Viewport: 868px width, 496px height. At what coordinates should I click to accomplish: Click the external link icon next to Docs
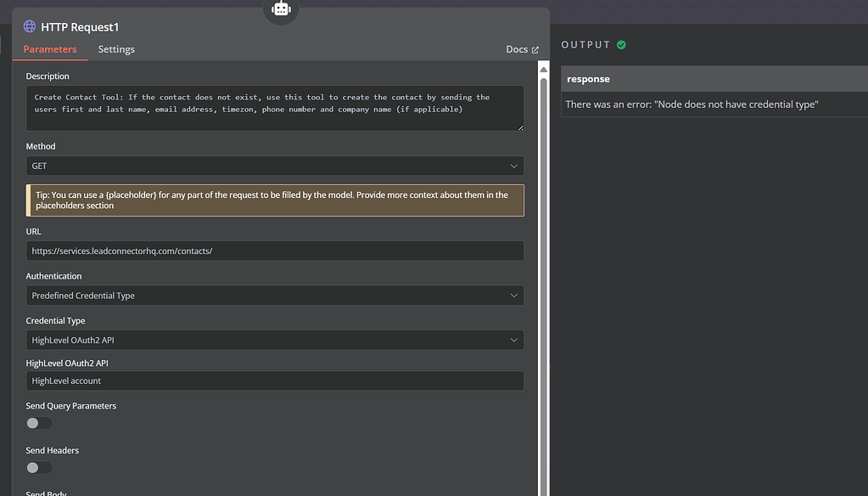pyautogui.click(x=535, y=49)
